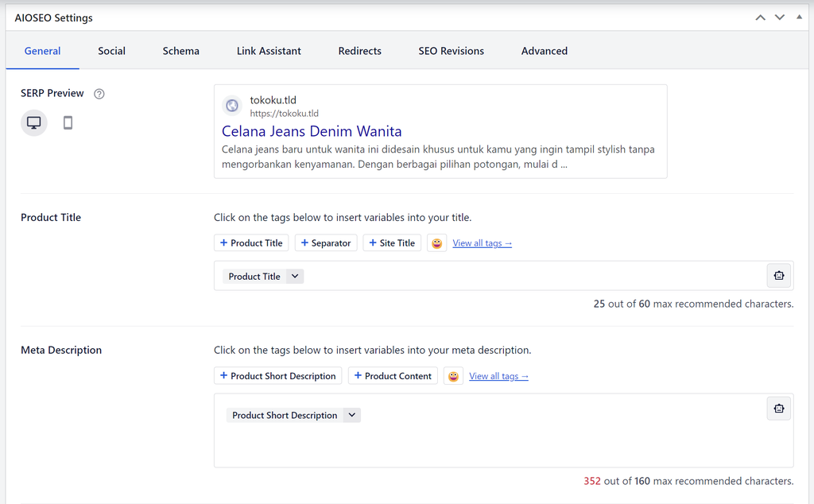Generate description using the lower AI robot icon
The image size is (814, 504).
[x=778, y=408]
